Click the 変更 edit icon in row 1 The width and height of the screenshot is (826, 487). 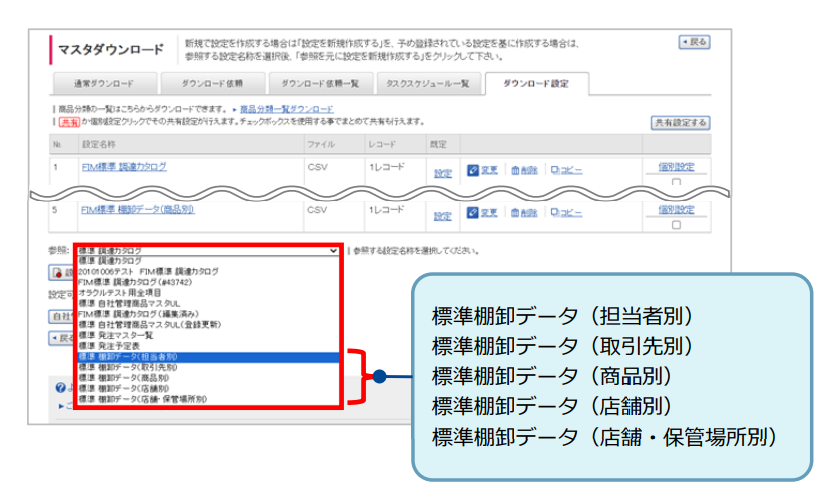point(474,171)
